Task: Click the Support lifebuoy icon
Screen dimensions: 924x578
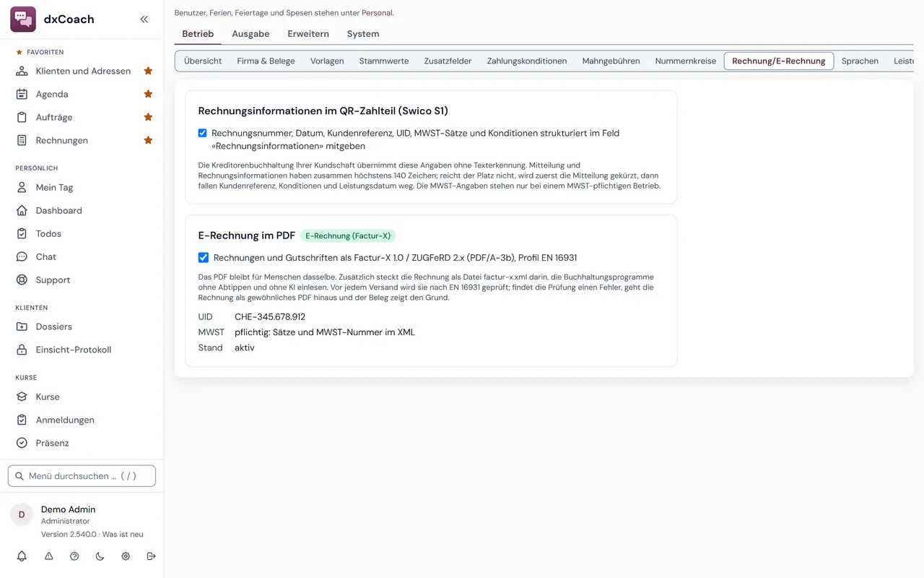Action: coord(22,280)
